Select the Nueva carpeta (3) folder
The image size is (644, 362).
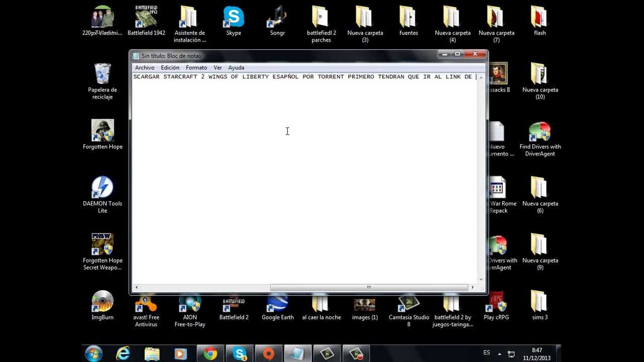365,24
